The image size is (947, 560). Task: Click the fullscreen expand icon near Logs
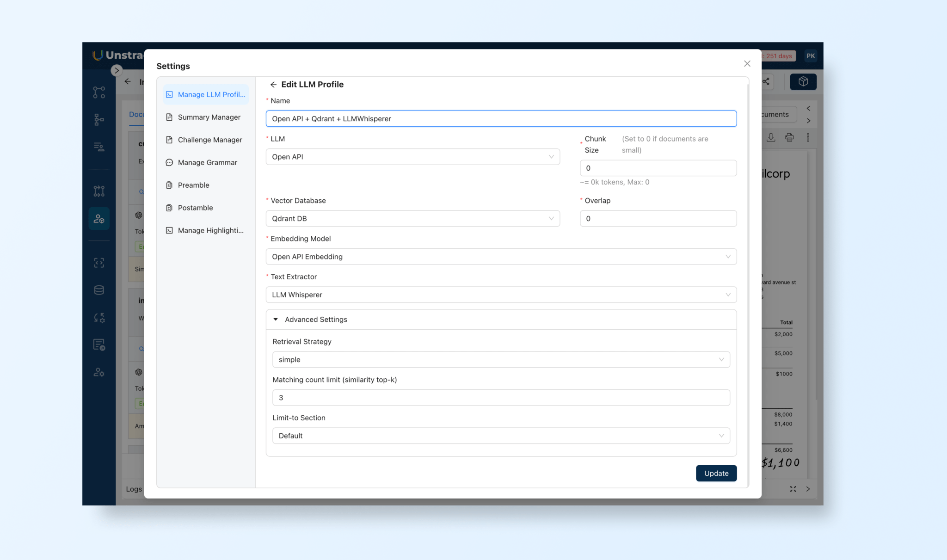pos(793,489)
